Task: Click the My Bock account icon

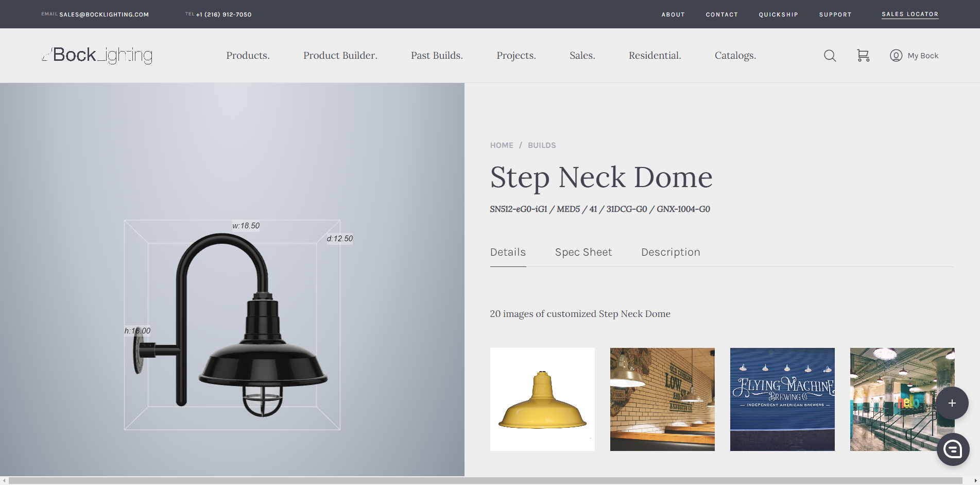Action: [x=896, y=56]
